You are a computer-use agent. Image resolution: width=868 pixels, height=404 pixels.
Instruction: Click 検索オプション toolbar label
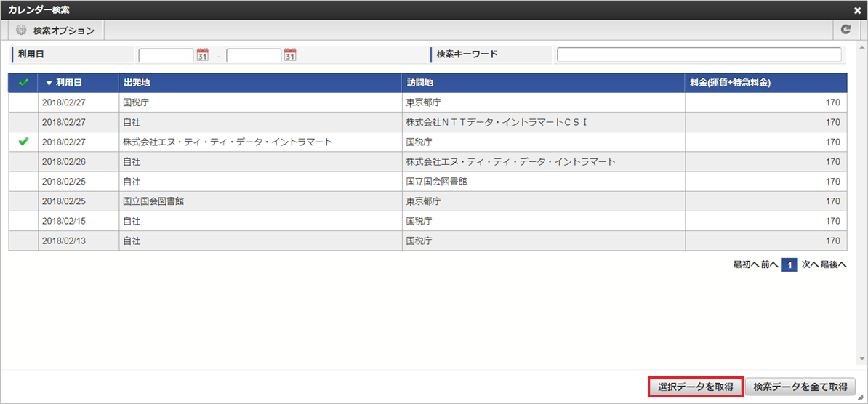64,31
